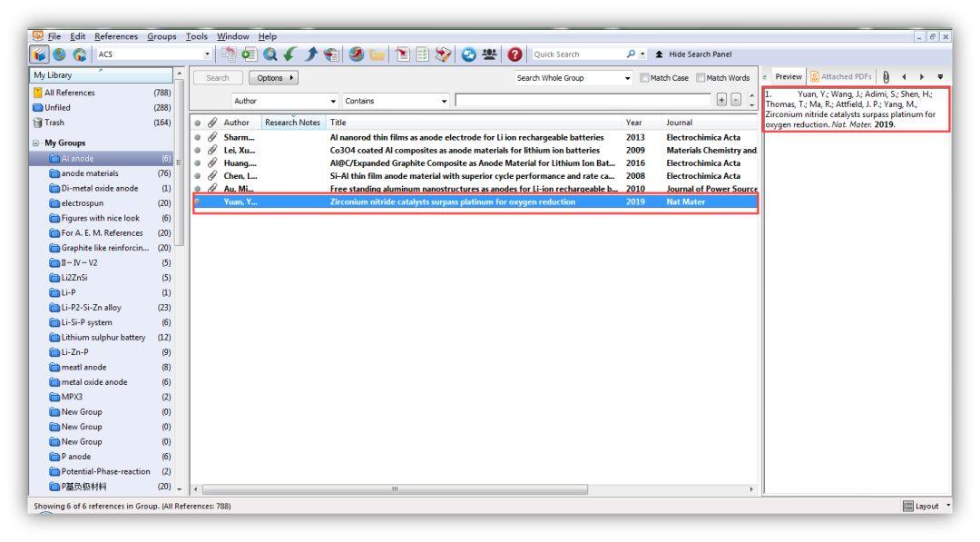
Task: Open the References menu
Action: (115, 36)
